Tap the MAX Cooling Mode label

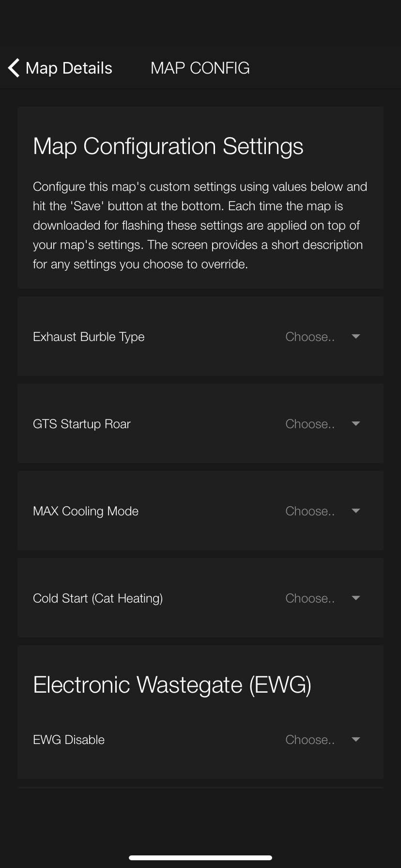86,511
